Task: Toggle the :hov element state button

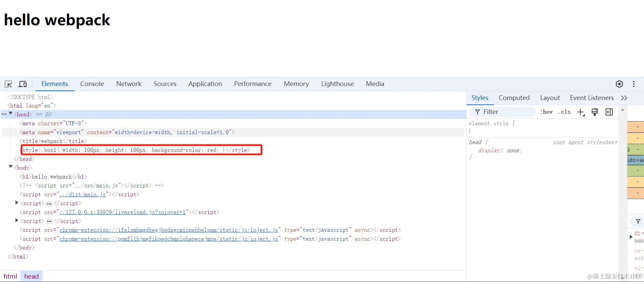Action: coord(546,112)
